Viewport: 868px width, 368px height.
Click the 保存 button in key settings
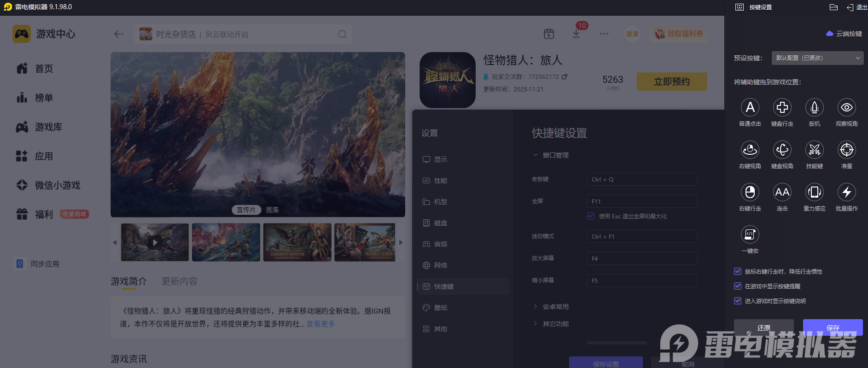[x=833, y=327]
